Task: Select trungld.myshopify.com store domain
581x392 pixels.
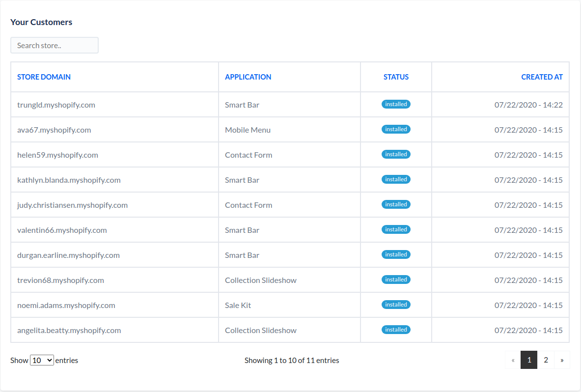Action: tap(56, 105)
